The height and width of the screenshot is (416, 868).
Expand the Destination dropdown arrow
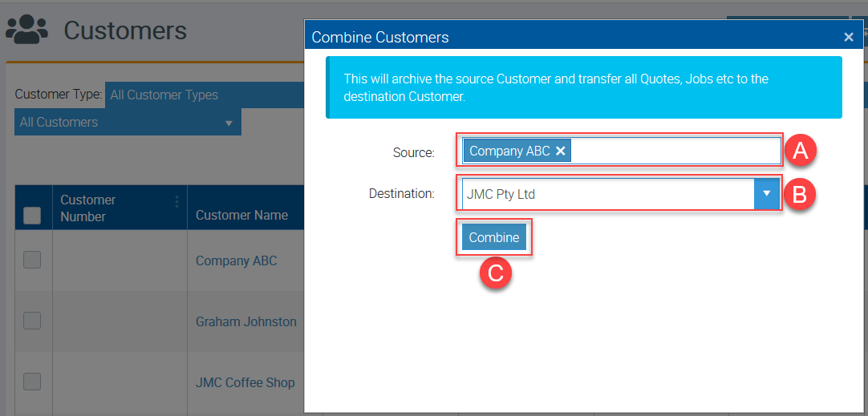coord(767,194)
